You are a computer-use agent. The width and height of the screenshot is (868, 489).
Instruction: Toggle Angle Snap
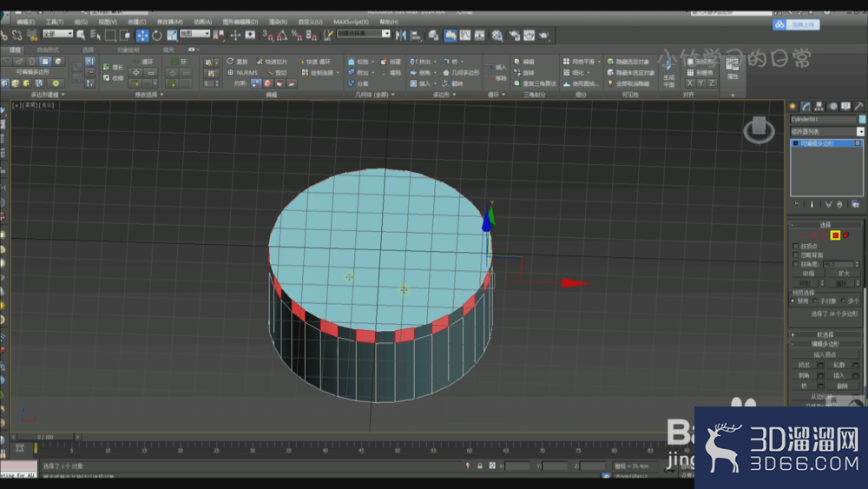tap(282, 36)
